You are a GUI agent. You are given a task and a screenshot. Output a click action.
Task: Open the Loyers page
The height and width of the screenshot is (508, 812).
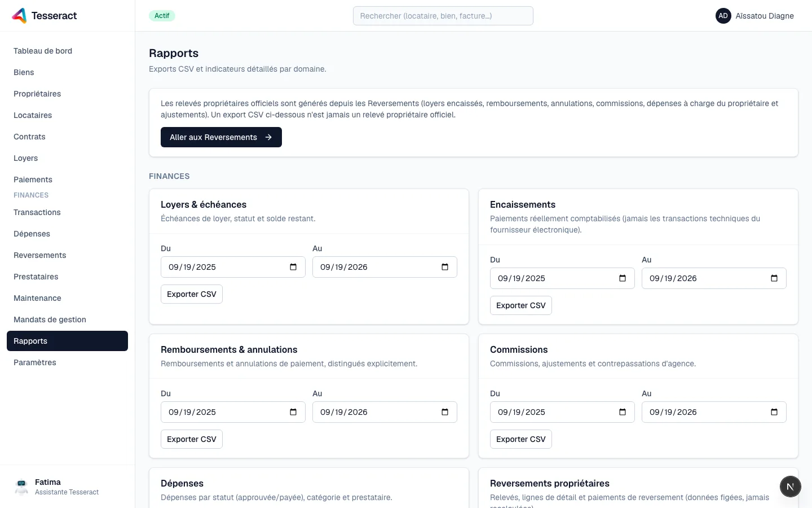tap(67, 158)
